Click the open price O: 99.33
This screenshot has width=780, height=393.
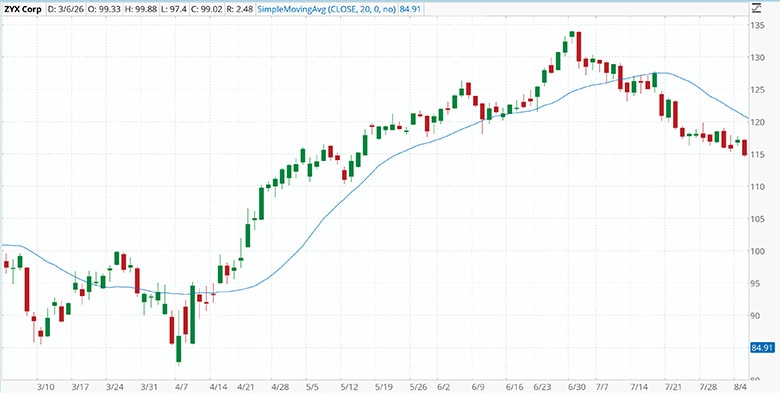[103, 9]
